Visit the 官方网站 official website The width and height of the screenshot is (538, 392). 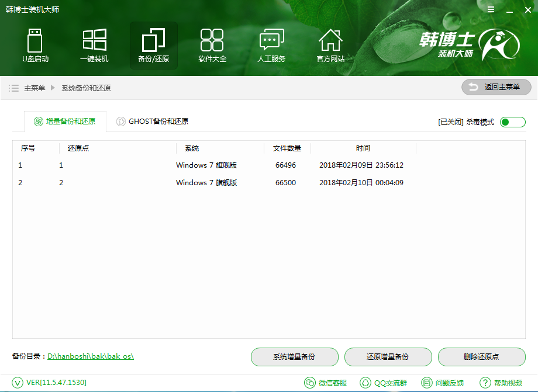pos(330,46)
